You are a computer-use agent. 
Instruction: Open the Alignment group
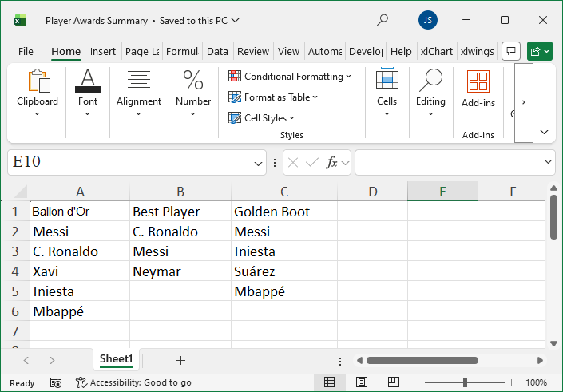coord(139,92)
